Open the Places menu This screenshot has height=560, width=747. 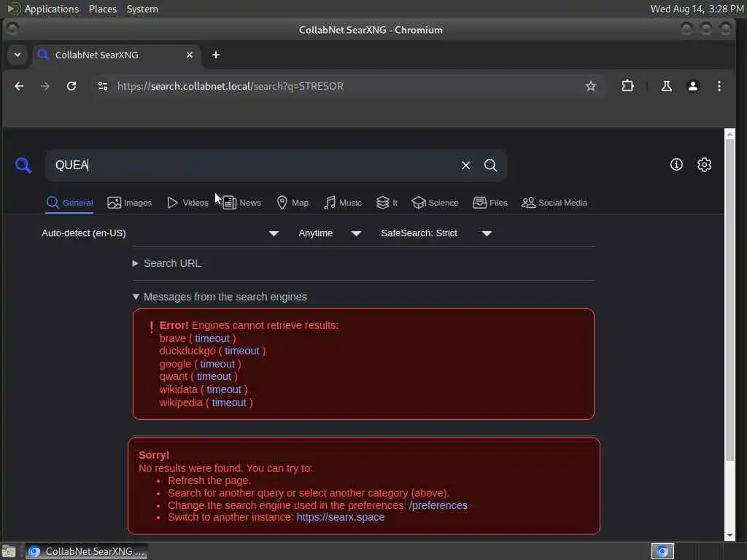[x=102, y=9]
